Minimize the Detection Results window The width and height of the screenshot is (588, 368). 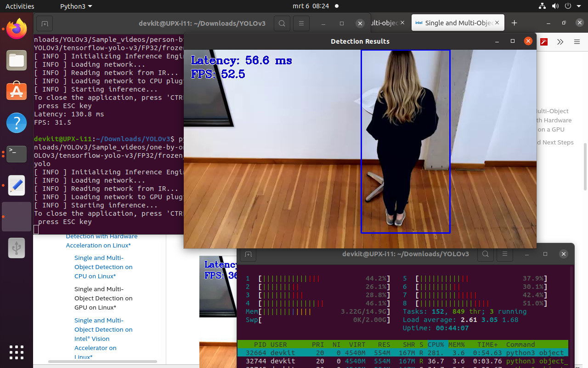(x=497, y=41)
